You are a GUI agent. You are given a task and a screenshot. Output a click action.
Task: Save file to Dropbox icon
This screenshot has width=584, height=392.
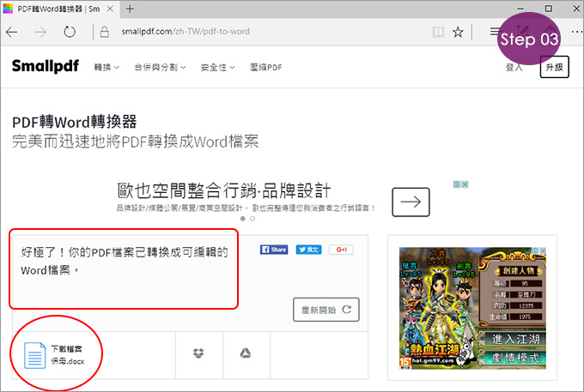tap(198, 353)
